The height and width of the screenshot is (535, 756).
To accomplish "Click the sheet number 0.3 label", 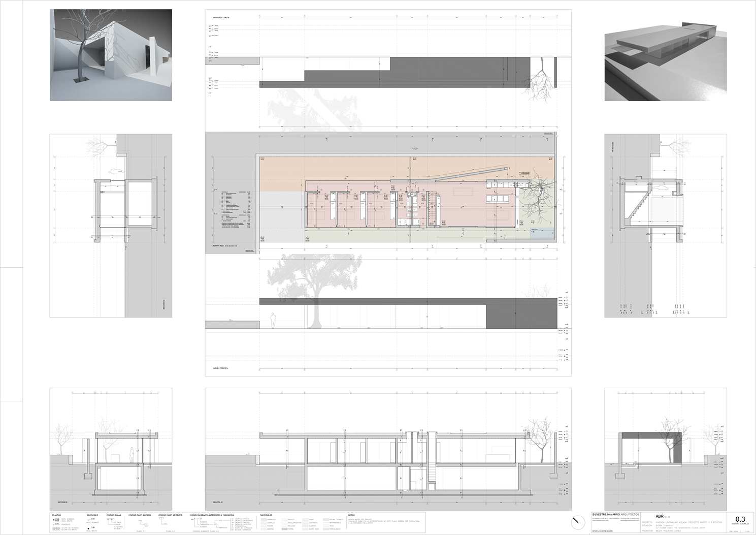I will point(740,519).
